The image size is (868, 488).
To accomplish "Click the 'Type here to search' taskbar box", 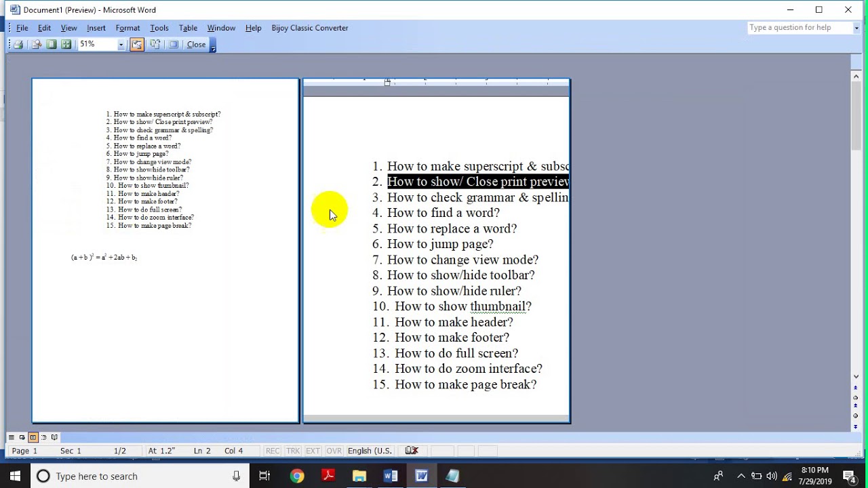I will click(x=139, y=476).
